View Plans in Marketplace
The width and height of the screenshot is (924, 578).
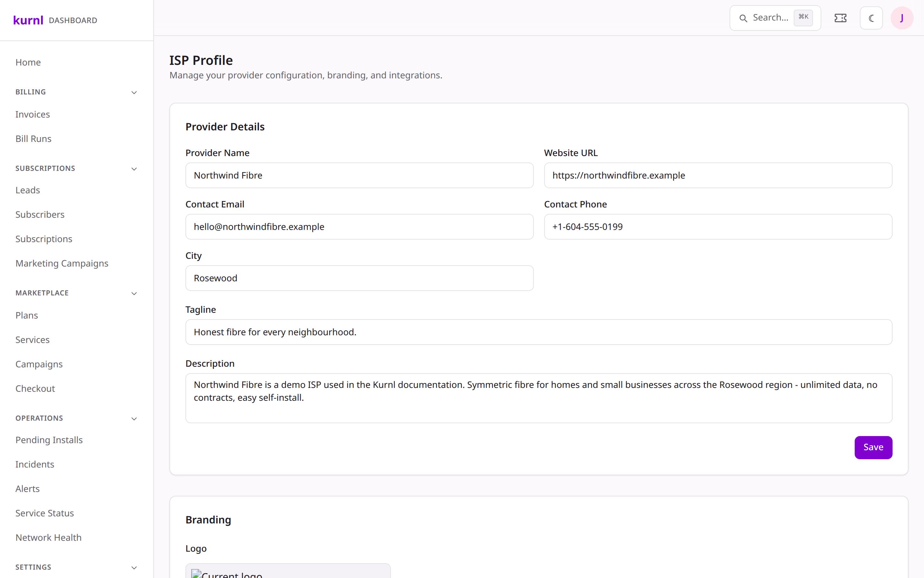[27, 315]
